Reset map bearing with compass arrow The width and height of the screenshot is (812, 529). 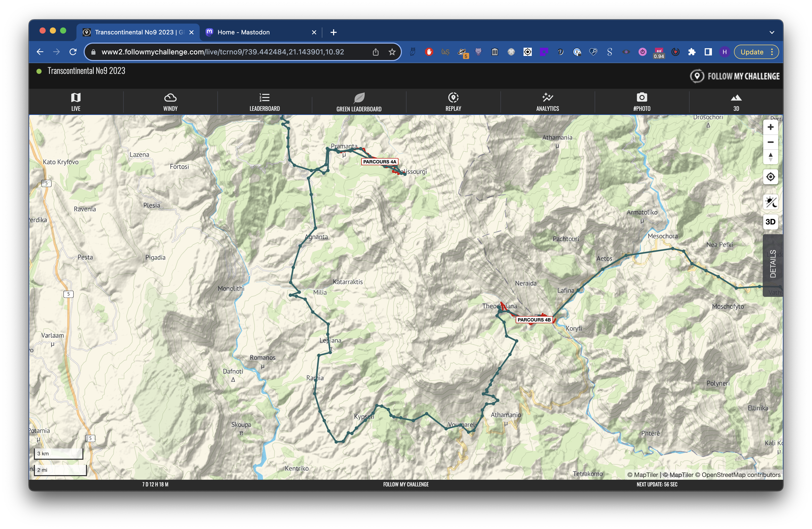(770, 157)
